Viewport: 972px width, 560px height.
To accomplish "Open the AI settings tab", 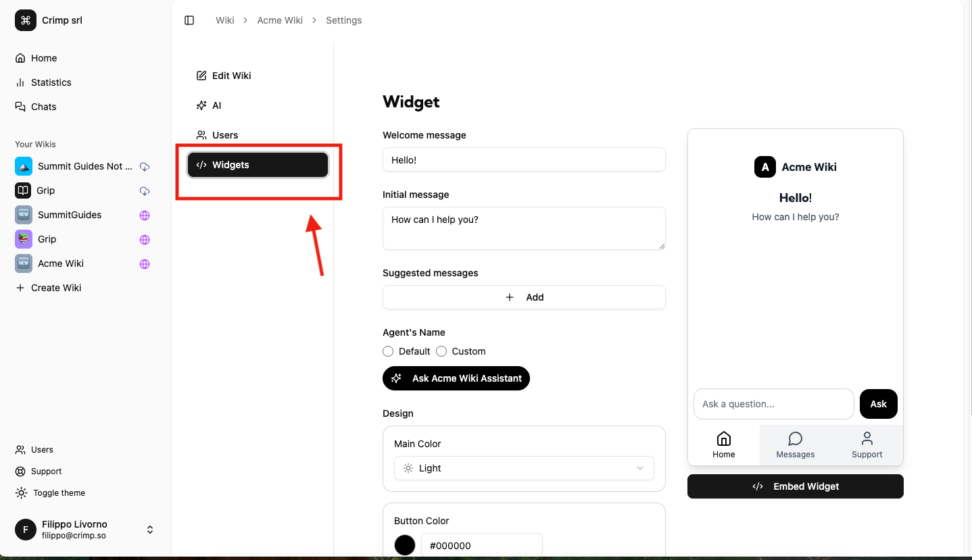I will click(258, 105).
